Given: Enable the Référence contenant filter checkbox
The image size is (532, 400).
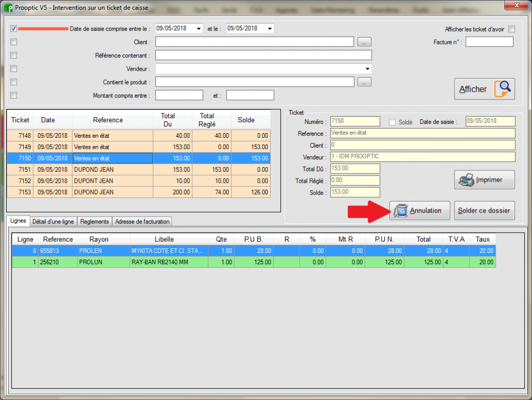Looking at the screenshot, I should 13,55.
